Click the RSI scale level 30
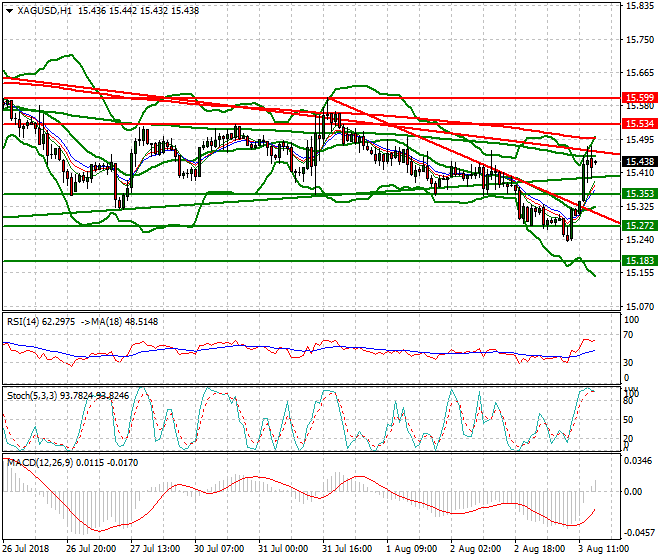This screenshot has height=560, width=660. tap(628, 363)
